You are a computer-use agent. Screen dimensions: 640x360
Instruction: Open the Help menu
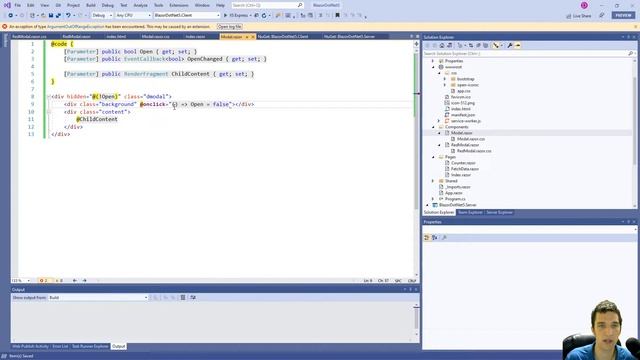pos(220,5)
